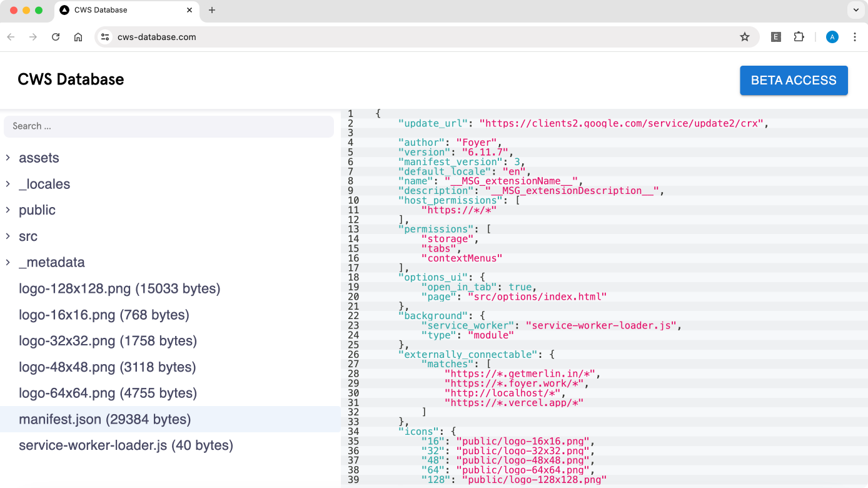
Task: Close the CWS Database tab
Action: 189,10
